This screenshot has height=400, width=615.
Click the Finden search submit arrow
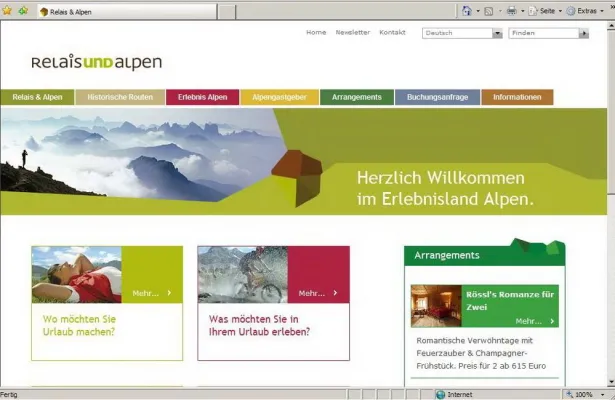(584, 33)
